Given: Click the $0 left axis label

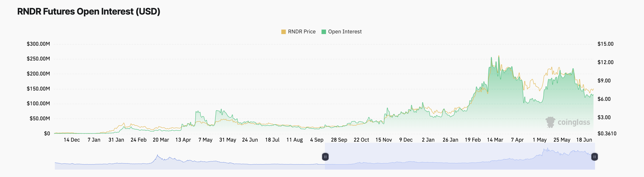Looking at the screenshot, I should pos(47,134).
